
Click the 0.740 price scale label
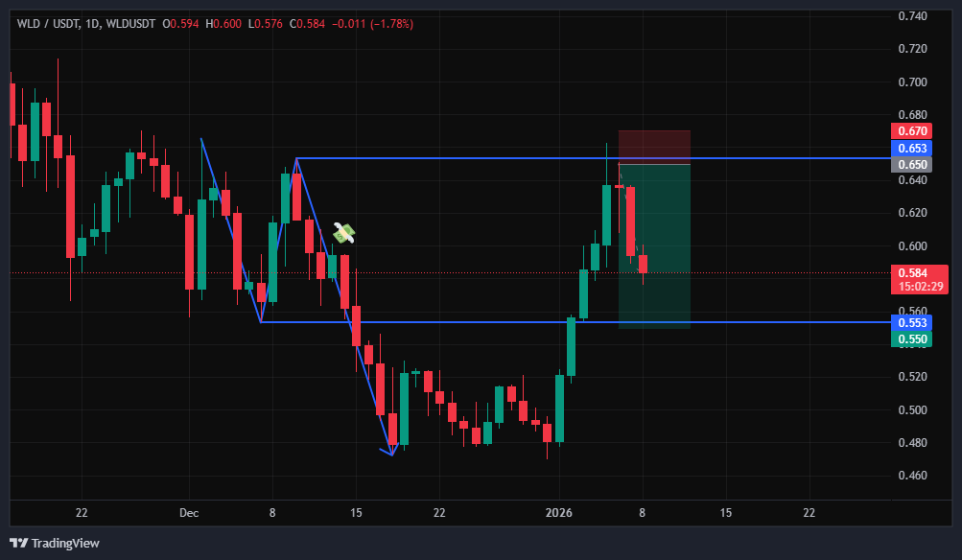tap(911, 16)
